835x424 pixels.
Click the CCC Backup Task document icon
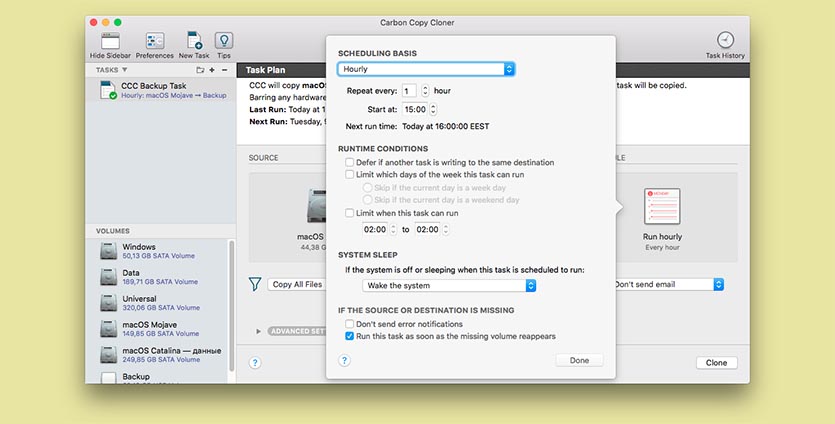108,90
